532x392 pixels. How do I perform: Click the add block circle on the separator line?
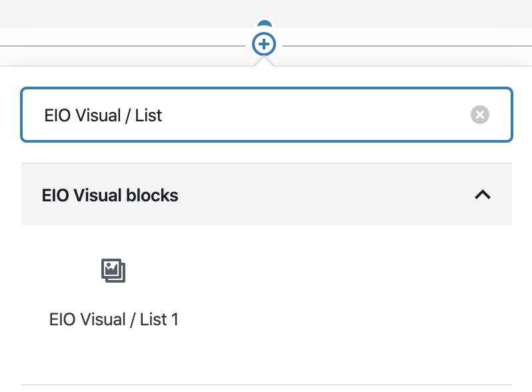[x=264, y=44]
